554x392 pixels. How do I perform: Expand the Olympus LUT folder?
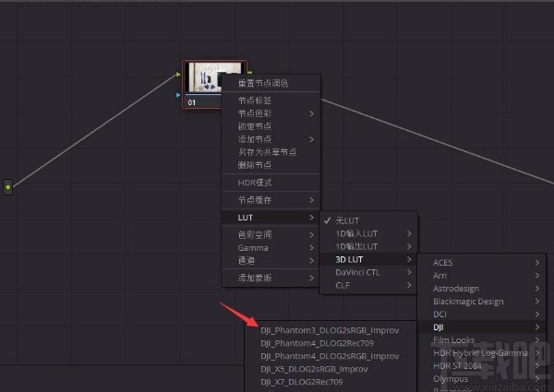pyautogui.click(x=482, y=378)
